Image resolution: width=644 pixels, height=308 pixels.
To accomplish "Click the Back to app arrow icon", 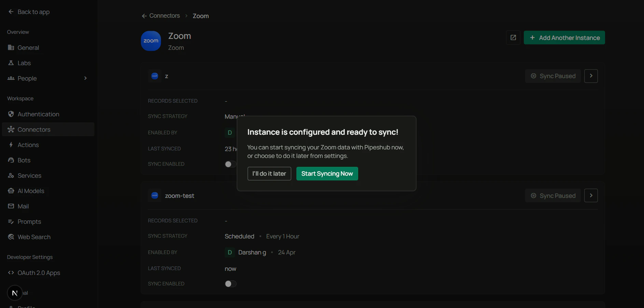I will pyautogui.click(x=11, y=12).
